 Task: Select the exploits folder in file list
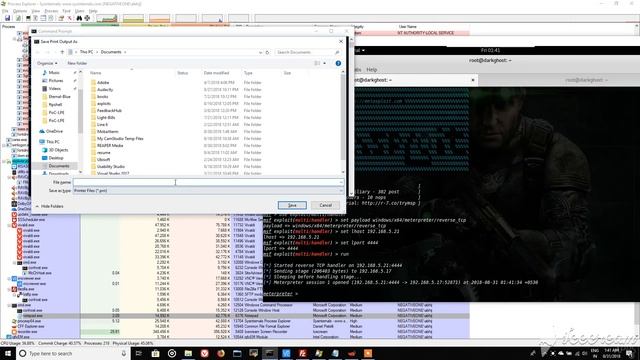click(x=104, y=103)
